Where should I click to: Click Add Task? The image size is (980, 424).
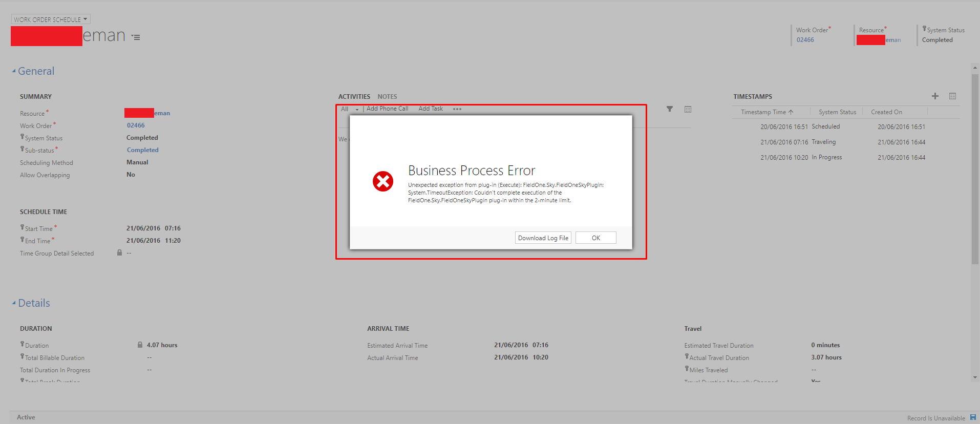point(431,109)
